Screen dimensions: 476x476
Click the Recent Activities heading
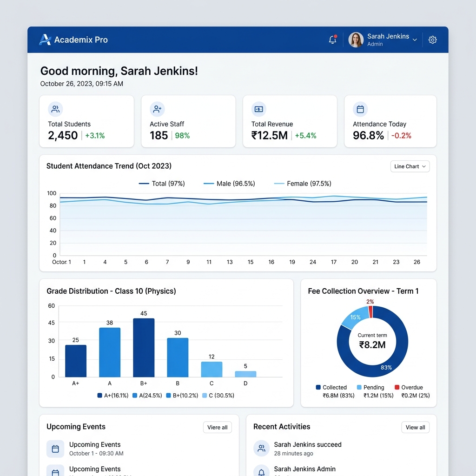(282, 427)
